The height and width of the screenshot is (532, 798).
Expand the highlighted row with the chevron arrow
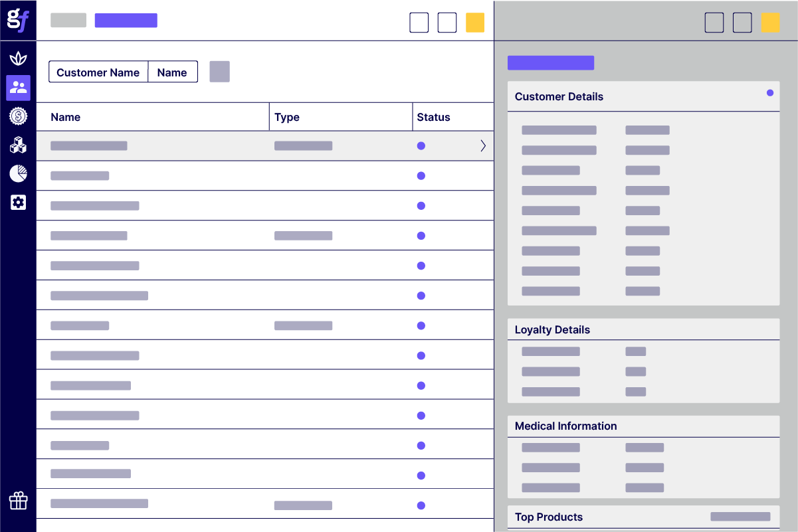[483, 146]
